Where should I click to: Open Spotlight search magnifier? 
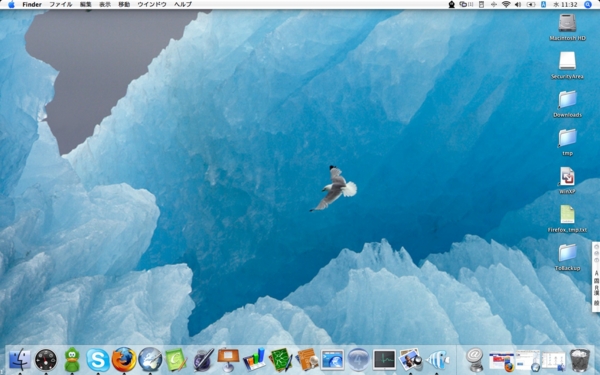(588, 5)
